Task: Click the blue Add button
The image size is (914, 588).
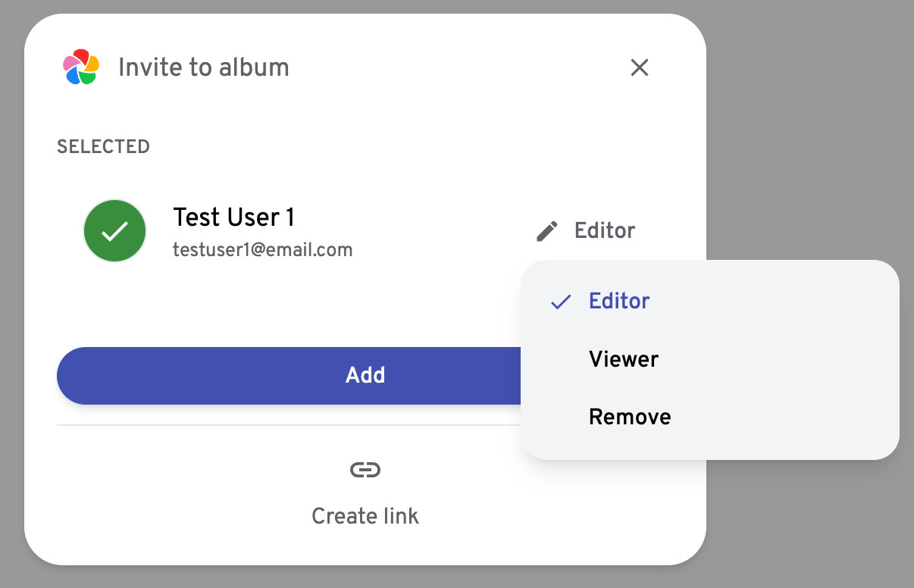Action: tap(290, 376)
